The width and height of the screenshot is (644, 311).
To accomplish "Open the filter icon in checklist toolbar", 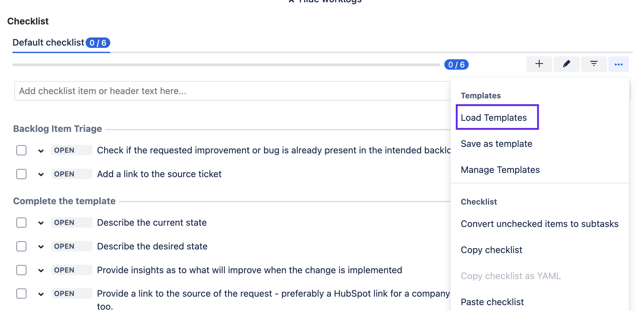I will [x=594, y=64].
